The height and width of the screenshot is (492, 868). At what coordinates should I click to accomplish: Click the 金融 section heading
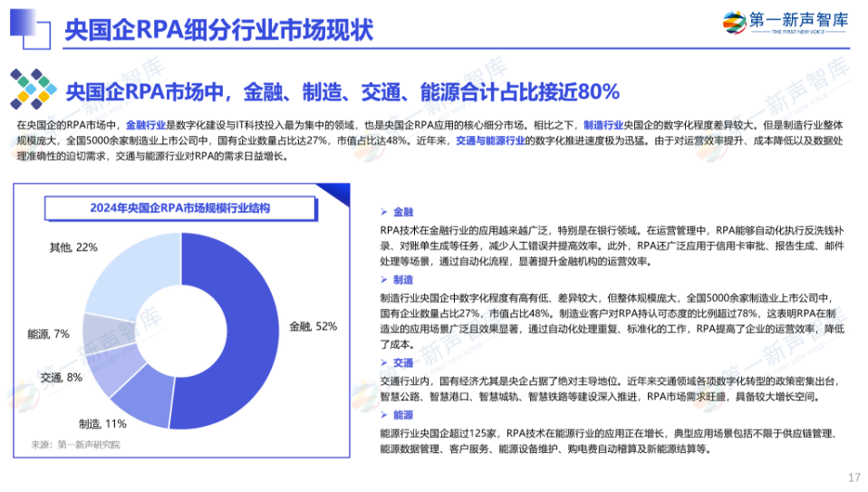point(403,212)
